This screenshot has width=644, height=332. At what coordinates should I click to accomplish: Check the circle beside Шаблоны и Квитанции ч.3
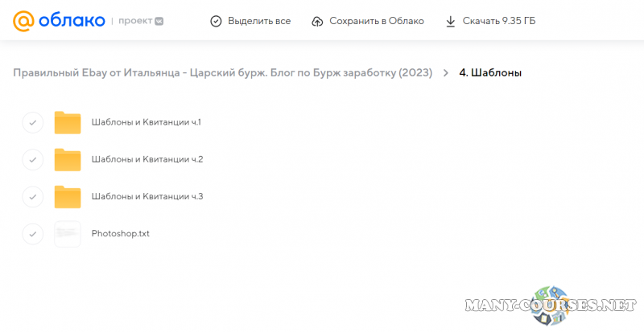(x=32, y=196)
